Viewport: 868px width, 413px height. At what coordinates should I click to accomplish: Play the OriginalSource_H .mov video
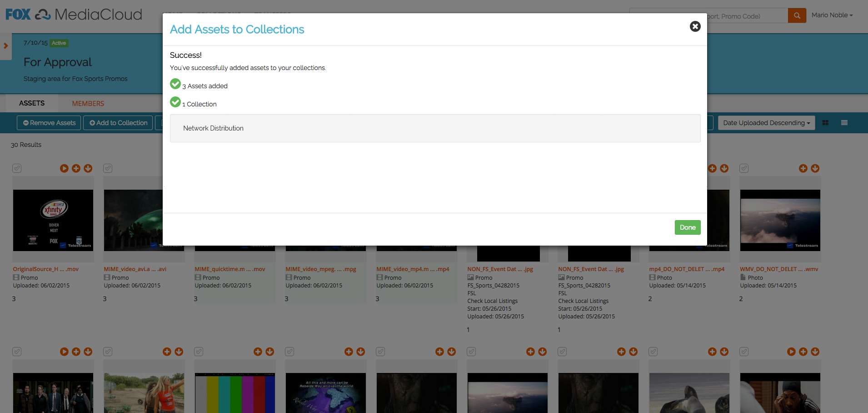tap(64, 168)
